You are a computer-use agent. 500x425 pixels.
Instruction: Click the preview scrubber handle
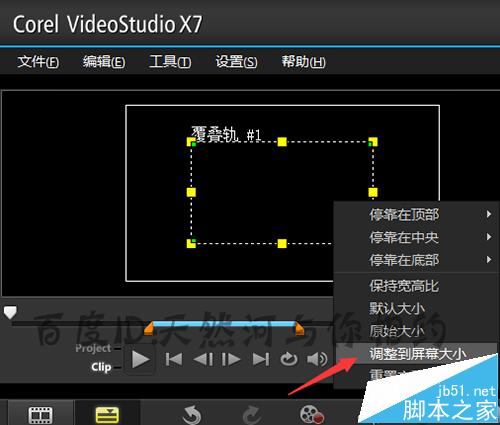tap(10, 312)
